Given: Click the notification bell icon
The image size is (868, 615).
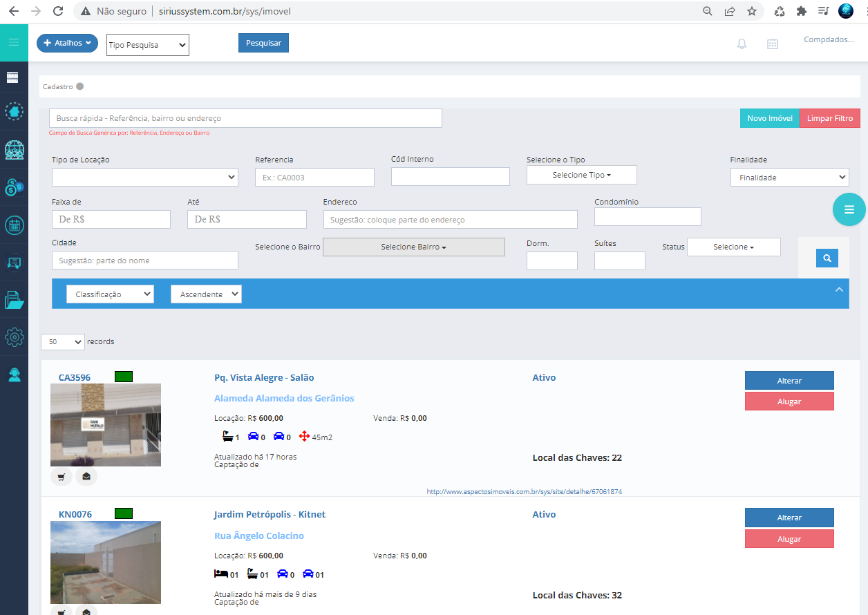Looking at the screenshot, I should tap(742, 44).
